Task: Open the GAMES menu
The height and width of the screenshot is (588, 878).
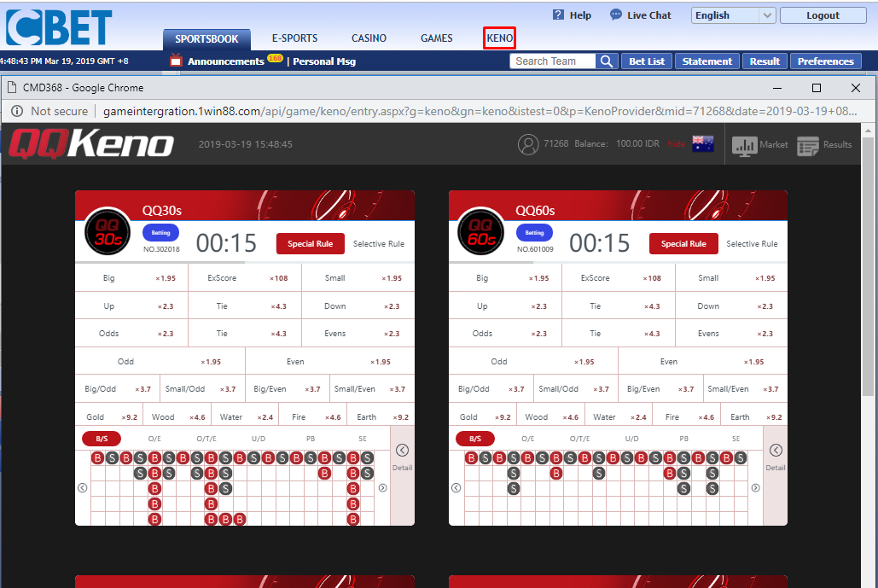Action: [x=437, y=38]
